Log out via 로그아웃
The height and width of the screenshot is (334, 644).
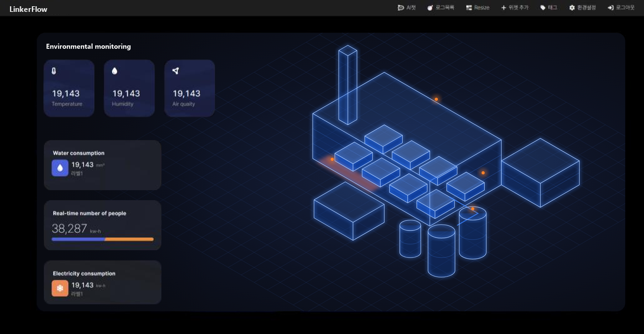[621, 8]
